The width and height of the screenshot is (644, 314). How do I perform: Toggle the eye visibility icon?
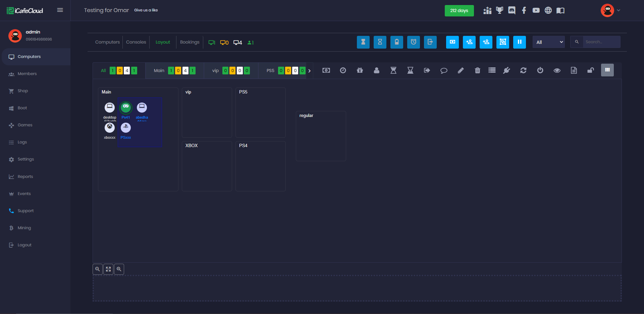[x=557, y=70]
